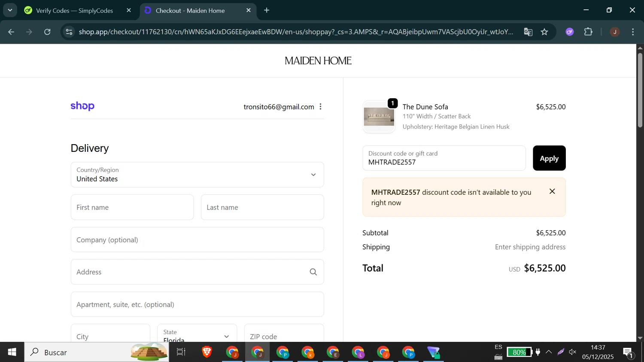
Task: Click the 80% battery indicator
Action: pyautogui.click(x=519, y=352)
